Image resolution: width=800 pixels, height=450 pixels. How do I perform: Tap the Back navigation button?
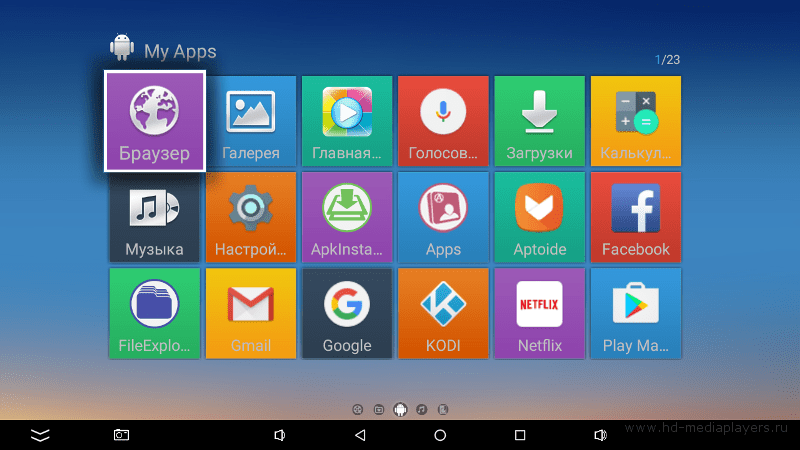[x=360, y=435]
